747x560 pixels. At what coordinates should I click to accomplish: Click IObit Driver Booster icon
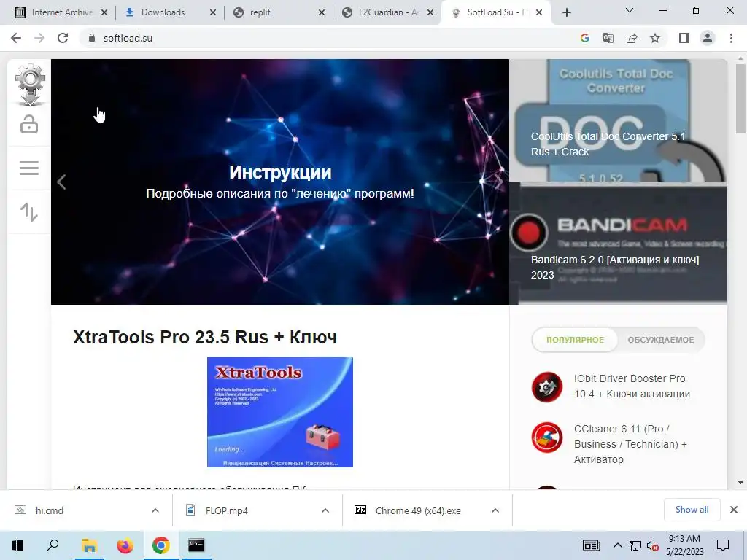[x=547, y=386]
